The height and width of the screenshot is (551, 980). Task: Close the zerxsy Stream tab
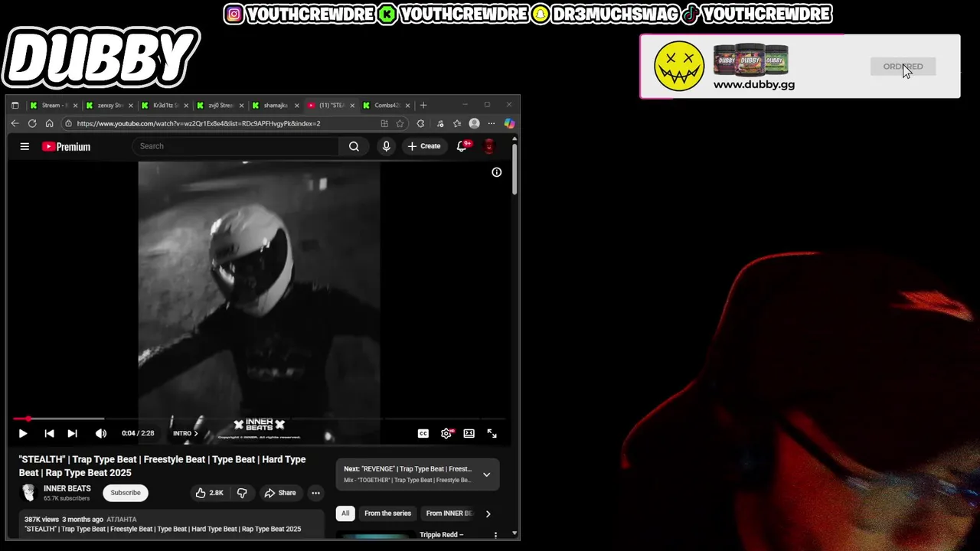131,106
